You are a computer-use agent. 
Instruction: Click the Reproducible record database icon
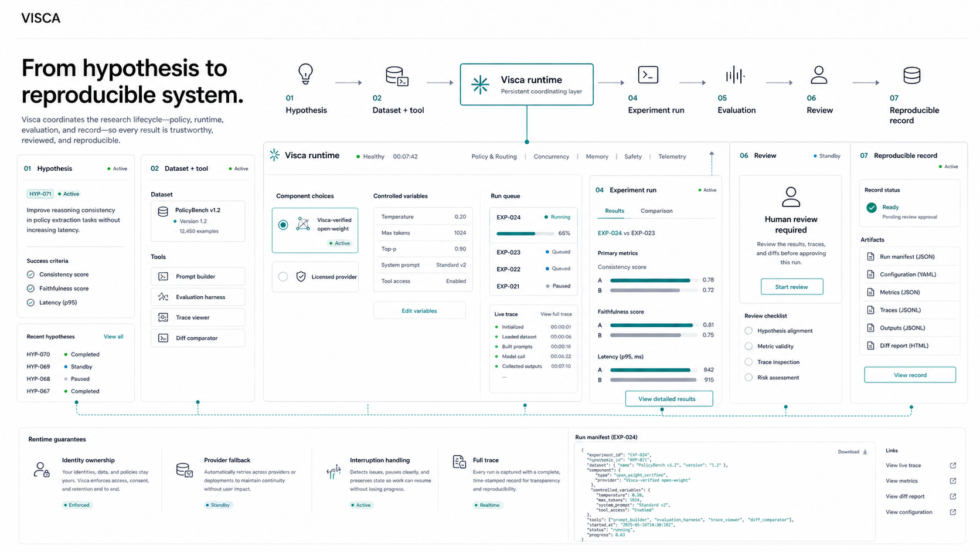pyautogui.click(x=911, y=75)
